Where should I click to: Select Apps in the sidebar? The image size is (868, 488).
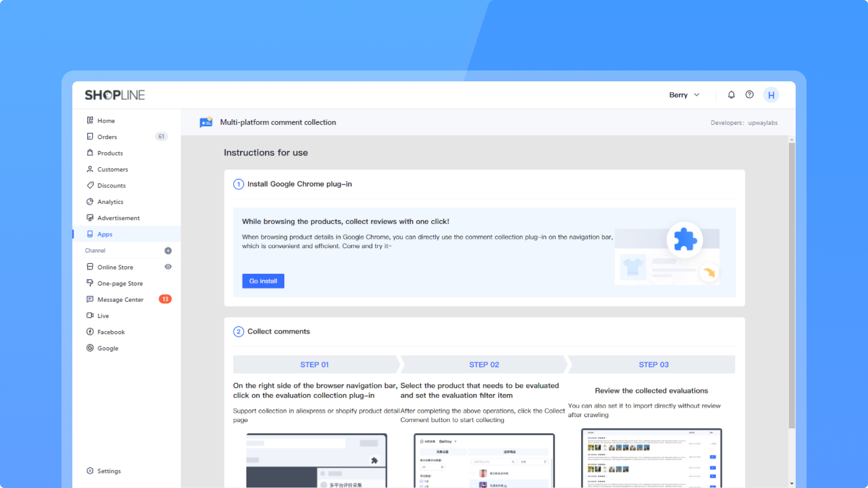[105, 234]
